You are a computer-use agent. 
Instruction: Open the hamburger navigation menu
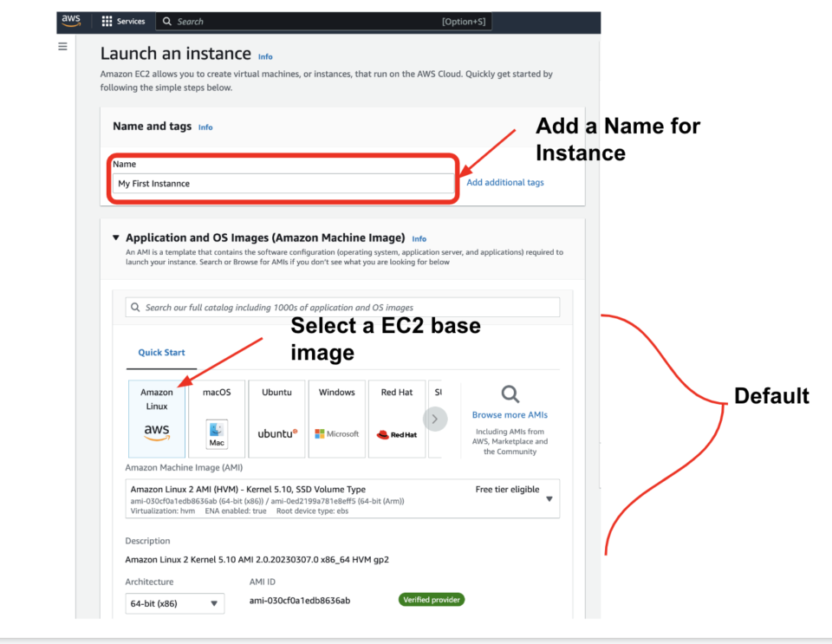click(x=62, y=46)
